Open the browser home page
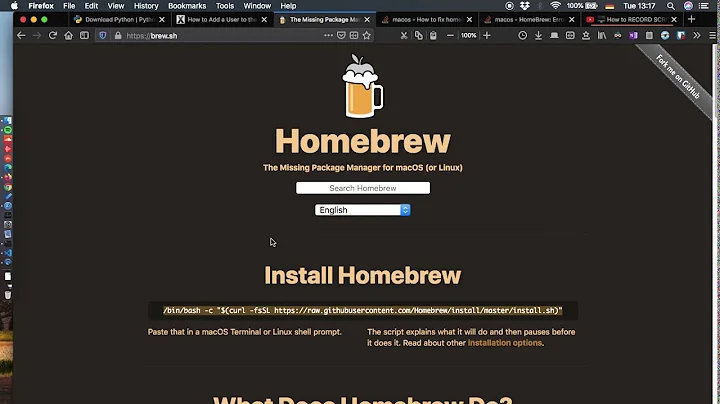The image size is (720, 404). click(68, 35)
